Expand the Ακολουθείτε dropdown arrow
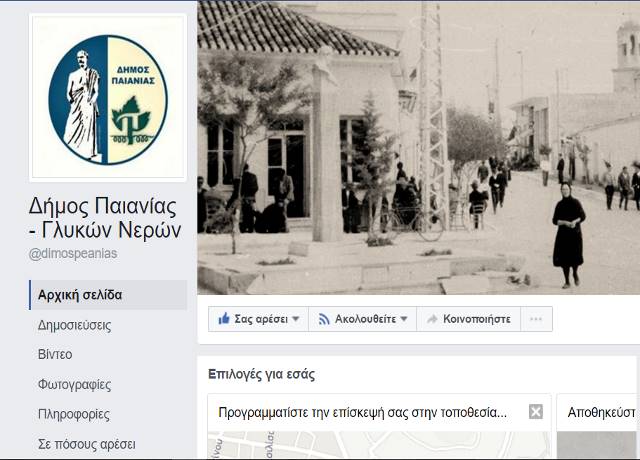Screen dimensions: 640x460 (x=404, y=319)
